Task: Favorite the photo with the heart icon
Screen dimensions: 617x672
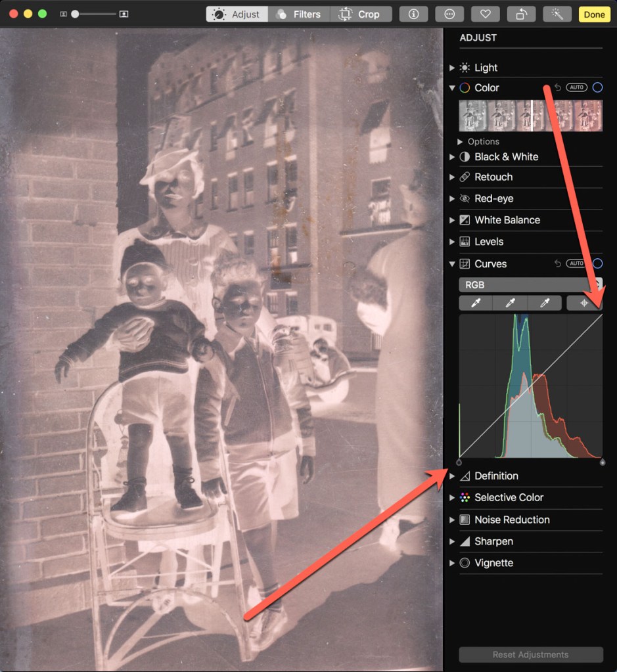Action: point(485,14)
